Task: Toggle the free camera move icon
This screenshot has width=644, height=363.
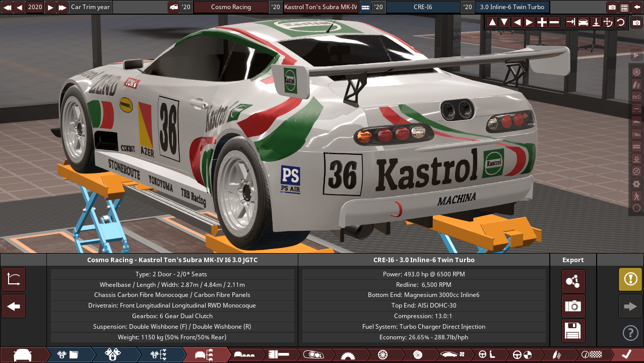Action: pyautogui.click(x=608, y=22)
